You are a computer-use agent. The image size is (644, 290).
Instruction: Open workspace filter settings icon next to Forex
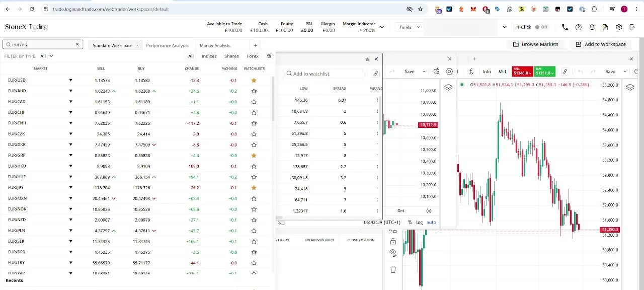(269, 56)
